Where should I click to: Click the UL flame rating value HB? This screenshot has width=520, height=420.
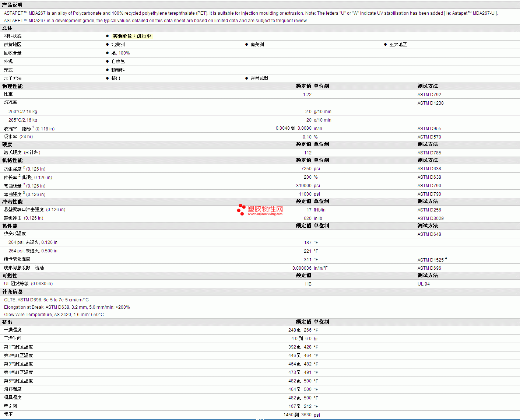pyautogui.click(x=308, y=284)
